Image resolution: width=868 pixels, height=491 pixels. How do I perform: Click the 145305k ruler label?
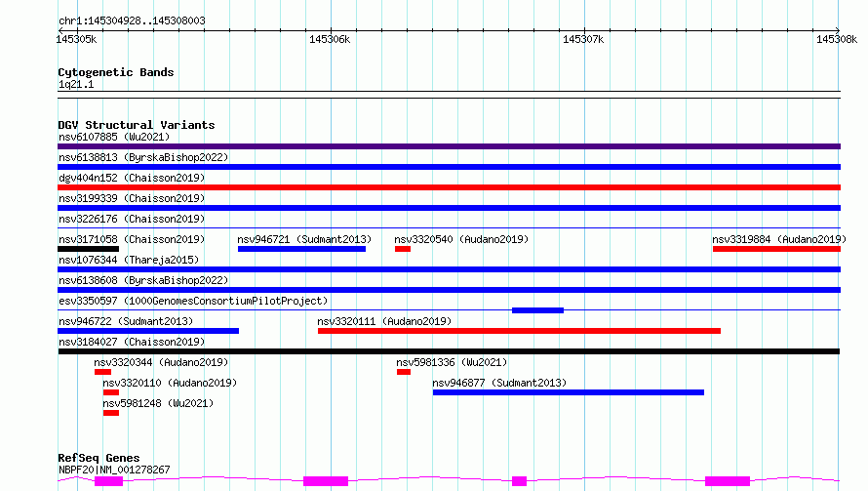tap(76, 39)
